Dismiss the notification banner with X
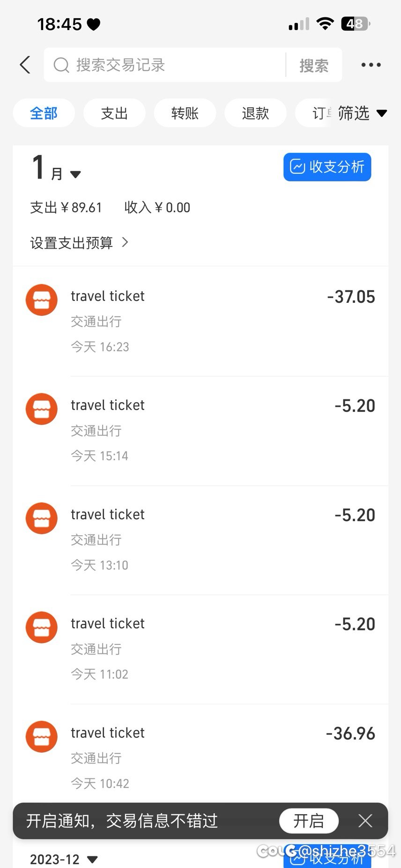This screenshot has height=868, width=401. (x=365, y=821)
